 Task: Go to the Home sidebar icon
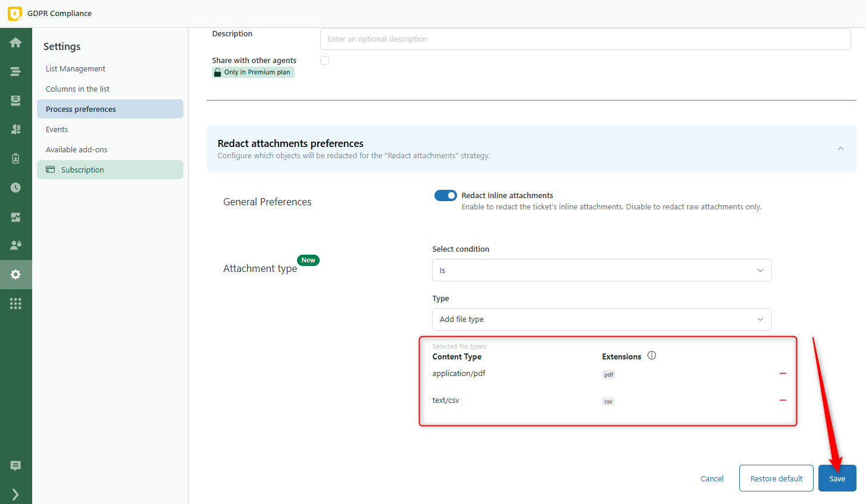(x=16, y=42)
